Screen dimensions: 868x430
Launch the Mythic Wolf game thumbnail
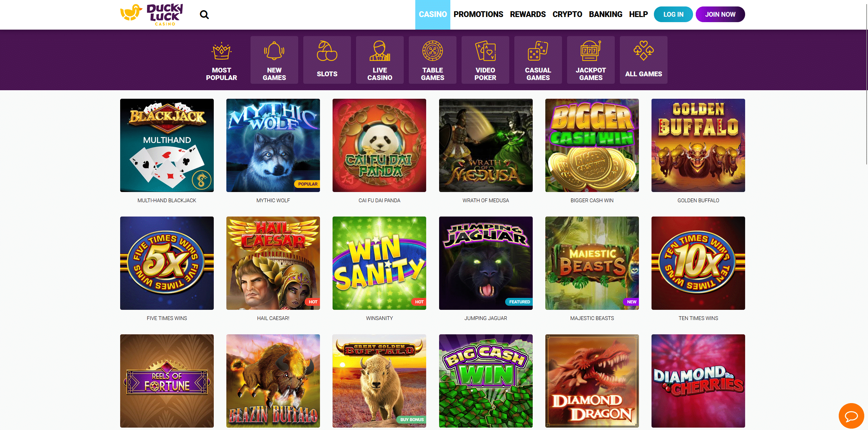point(273,145)
